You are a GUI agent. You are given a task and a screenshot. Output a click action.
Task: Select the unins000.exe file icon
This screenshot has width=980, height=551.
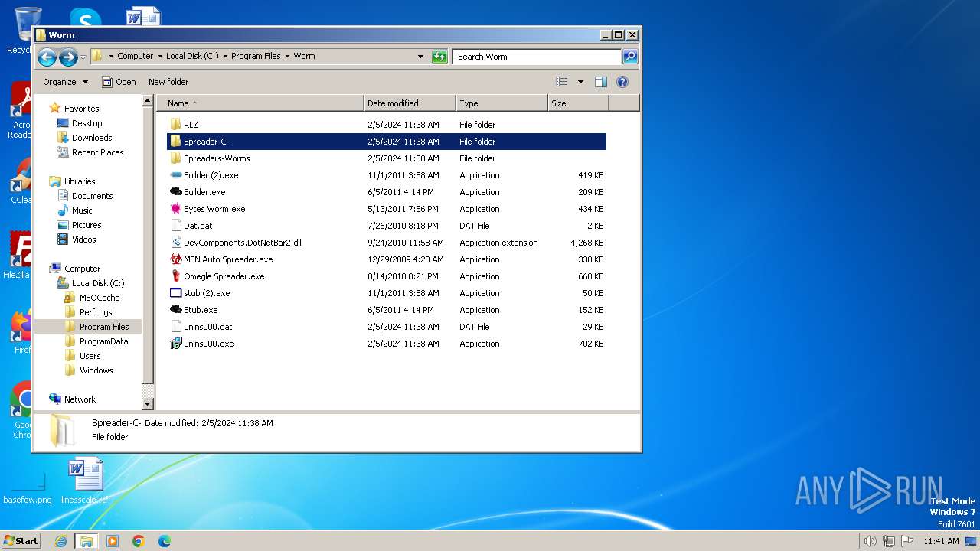[175, 344]
